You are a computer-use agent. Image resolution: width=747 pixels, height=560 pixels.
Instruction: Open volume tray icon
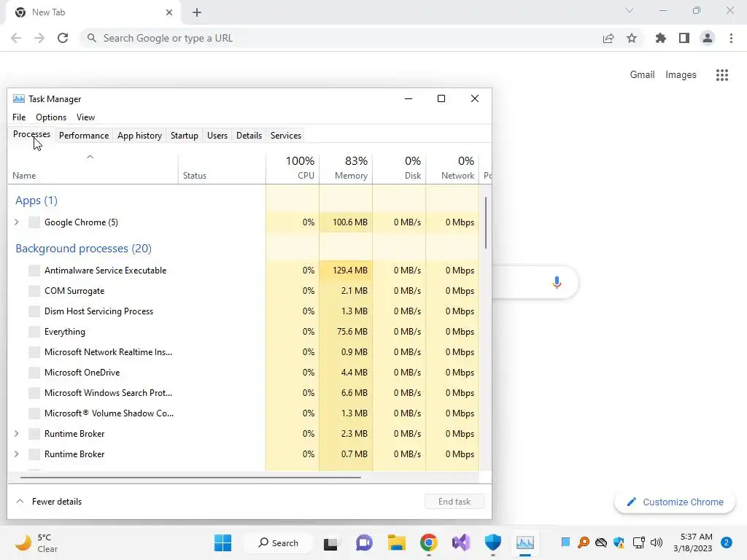[x=657, y=542]
